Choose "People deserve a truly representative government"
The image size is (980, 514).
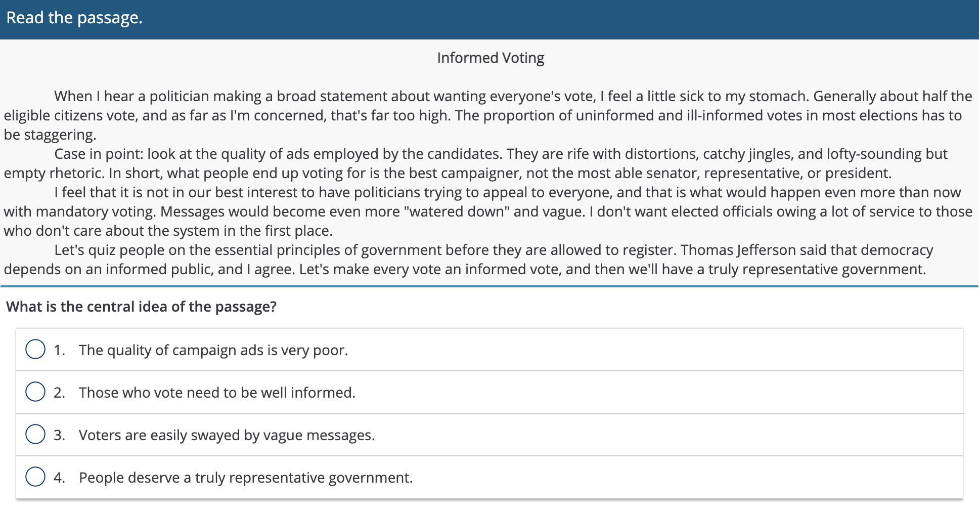coord(246,478)
